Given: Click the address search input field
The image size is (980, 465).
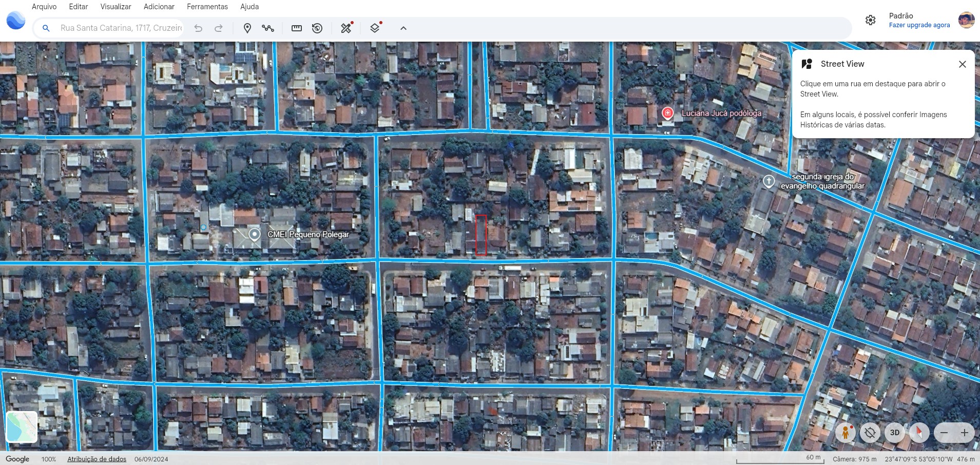Looking at the screenshot, I should (x=121, y=28).
